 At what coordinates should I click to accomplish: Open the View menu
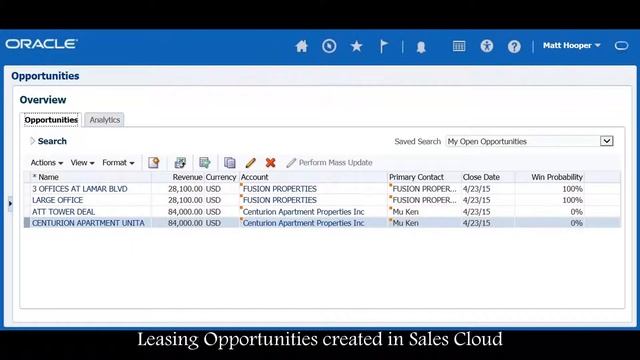tap(82, 162)
